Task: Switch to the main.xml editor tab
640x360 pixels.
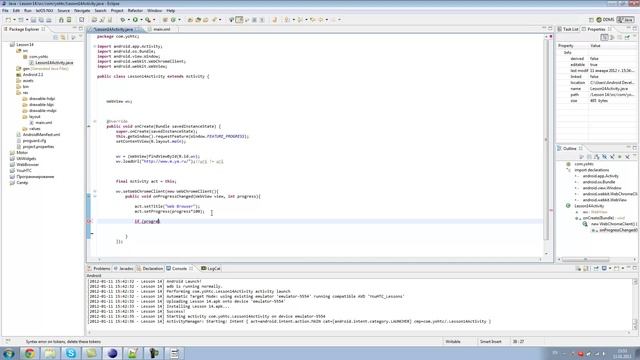Action: point(162,29)
